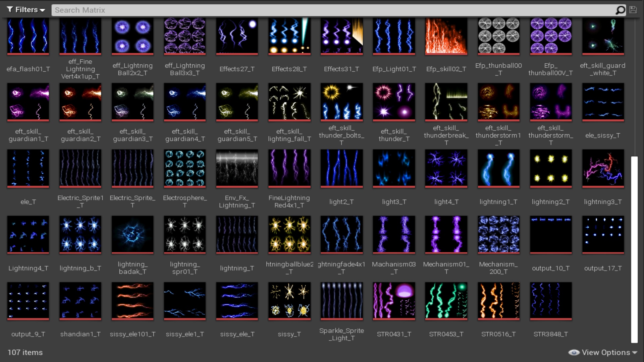Image resolution: width=644 pixels, height=362 pixels.
Task: Choose the Electrosphere_T texture
Action: (x=184, y=168)
